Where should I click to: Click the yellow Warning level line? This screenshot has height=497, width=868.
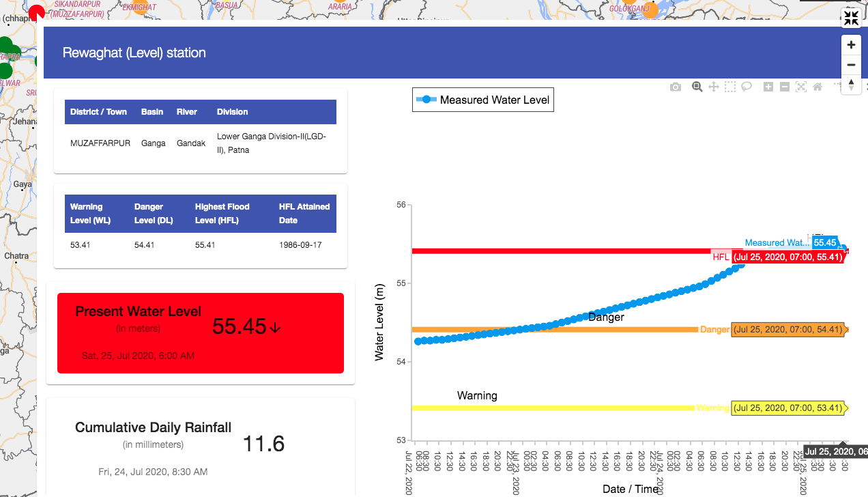point(546,408)
